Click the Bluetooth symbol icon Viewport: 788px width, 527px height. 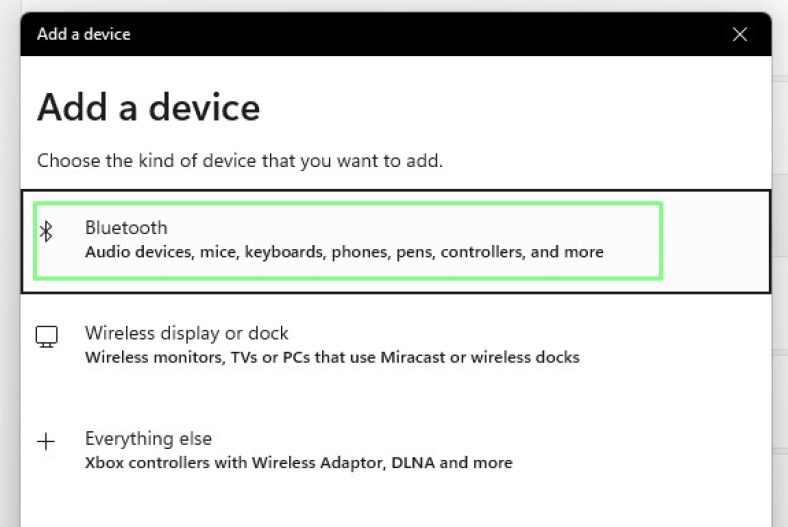click(x=46, y=232)
